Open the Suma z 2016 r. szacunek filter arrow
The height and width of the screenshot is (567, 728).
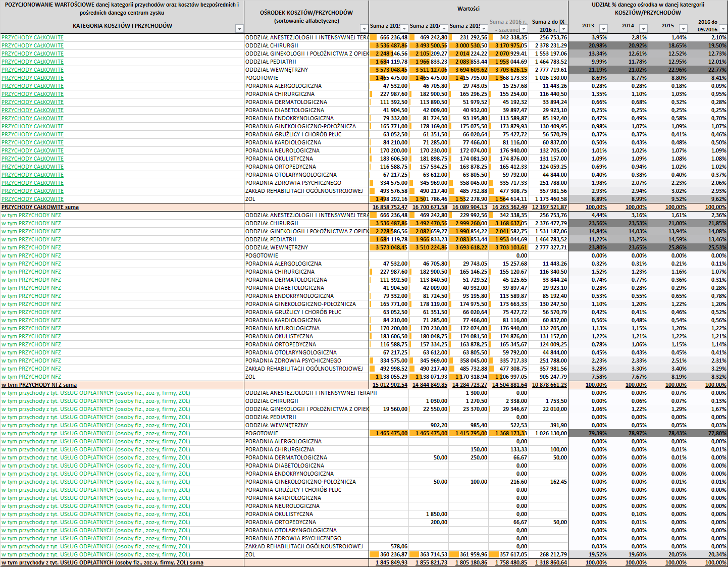(524, 29)
